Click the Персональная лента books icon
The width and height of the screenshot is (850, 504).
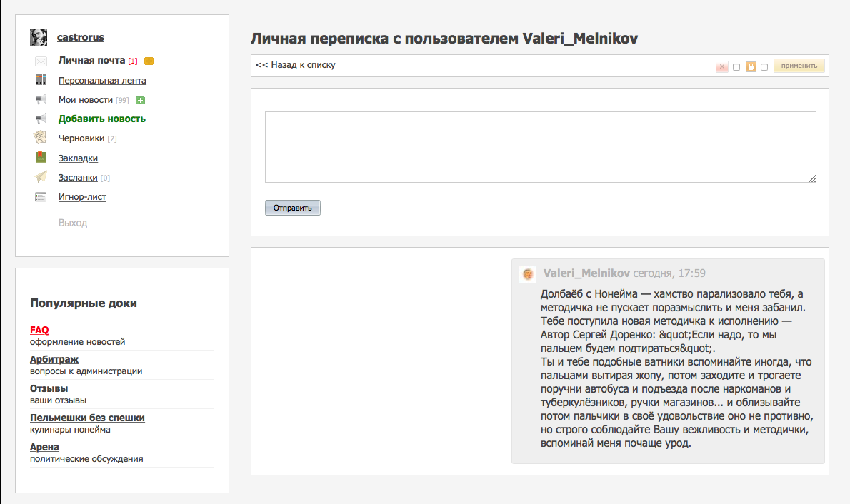[x=41, y=81]
